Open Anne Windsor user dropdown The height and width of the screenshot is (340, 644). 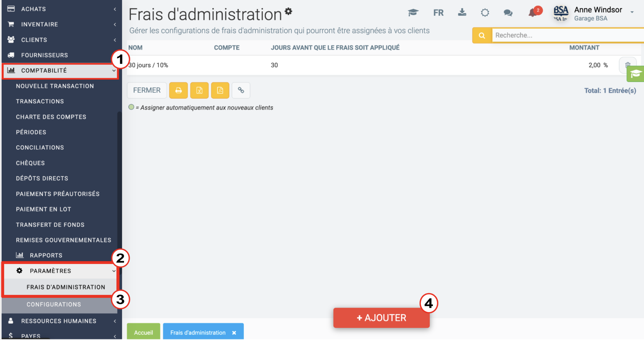point(632,12)
